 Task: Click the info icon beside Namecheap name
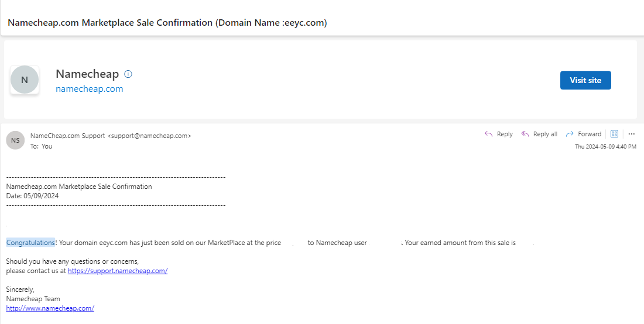coord(128,74)
